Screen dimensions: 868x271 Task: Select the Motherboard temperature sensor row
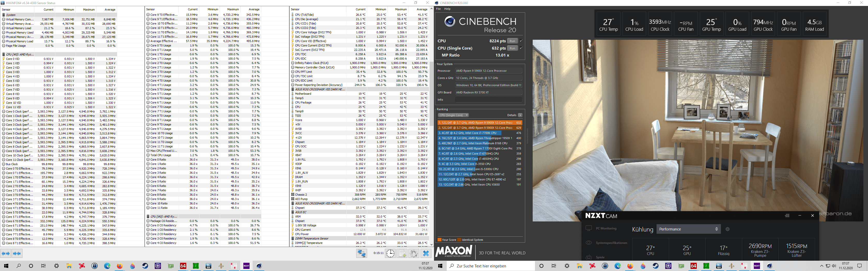pos(360,94)
